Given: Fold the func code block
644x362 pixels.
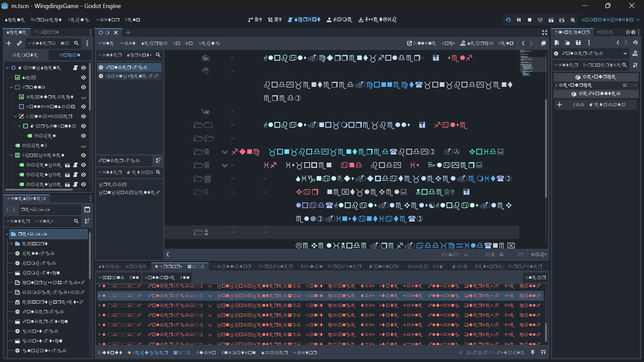Looking at the screenshot, I should [x=225, y=152].
